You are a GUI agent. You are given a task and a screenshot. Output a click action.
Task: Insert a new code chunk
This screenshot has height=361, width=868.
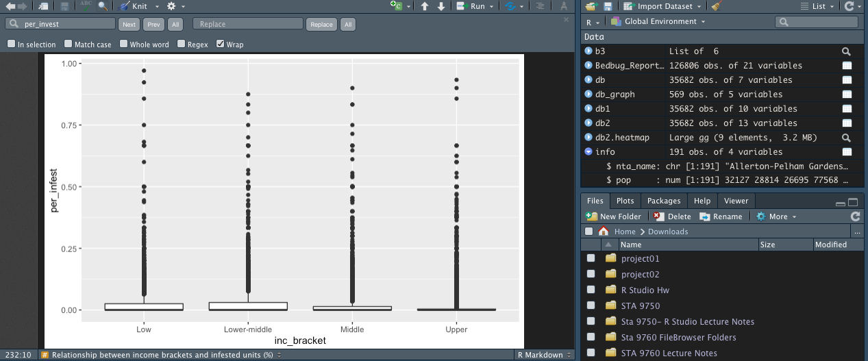coord(397,6)
